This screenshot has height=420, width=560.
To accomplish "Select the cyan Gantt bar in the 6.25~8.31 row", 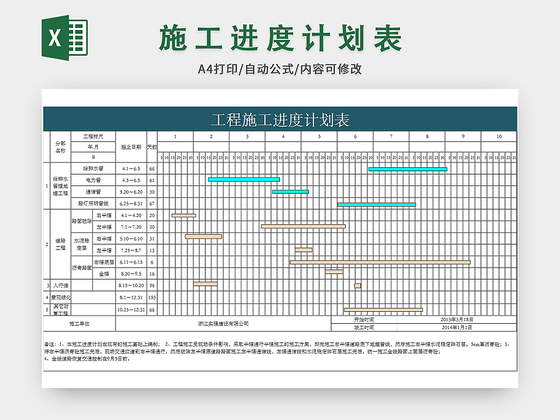I will 377,205.
